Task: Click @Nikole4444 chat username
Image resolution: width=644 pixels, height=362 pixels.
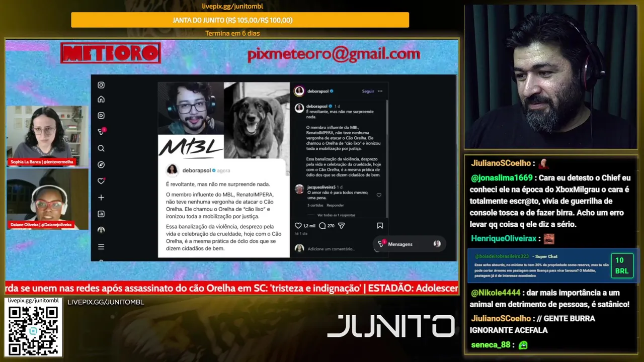Action: coord(496,293)
